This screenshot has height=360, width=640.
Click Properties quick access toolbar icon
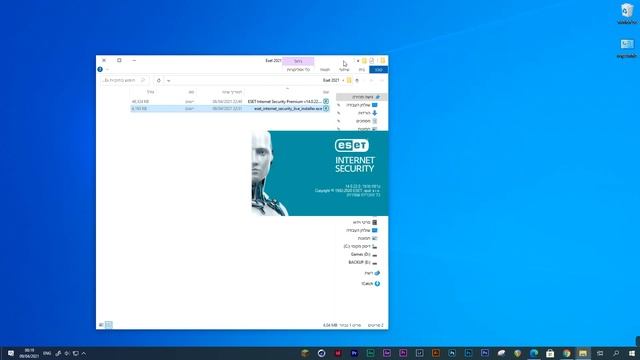tap(371, 60)
